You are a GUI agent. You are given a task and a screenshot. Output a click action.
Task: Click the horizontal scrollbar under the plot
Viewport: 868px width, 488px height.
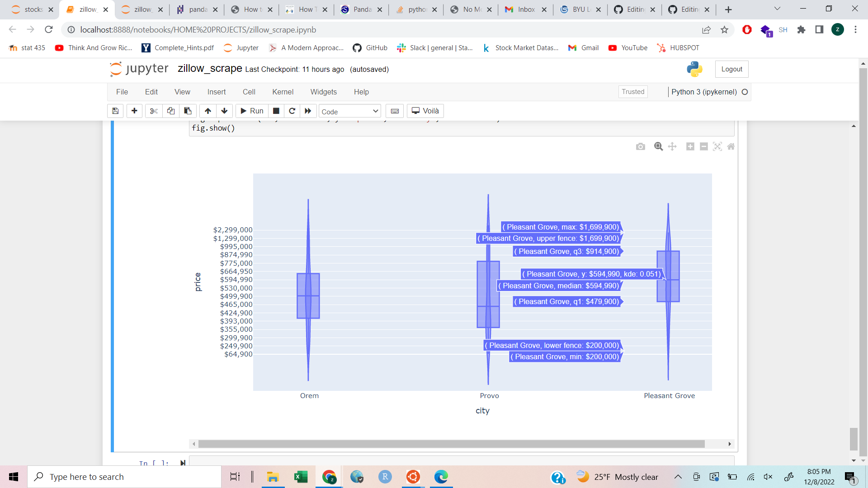tap(451, 444)
